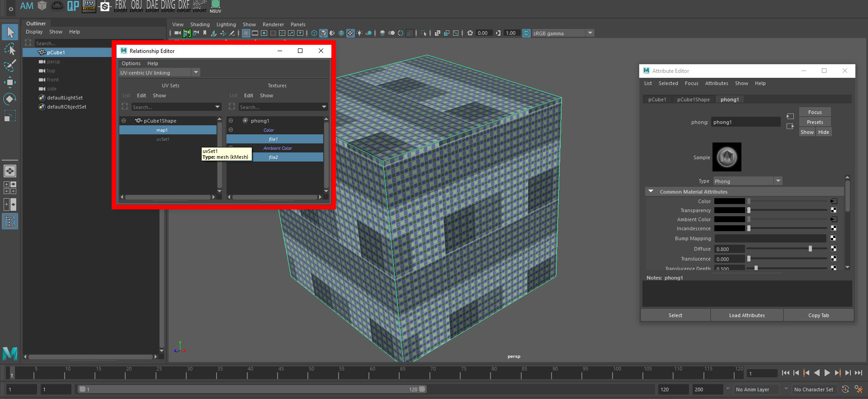Click the Presets button

tap(815, 122)
